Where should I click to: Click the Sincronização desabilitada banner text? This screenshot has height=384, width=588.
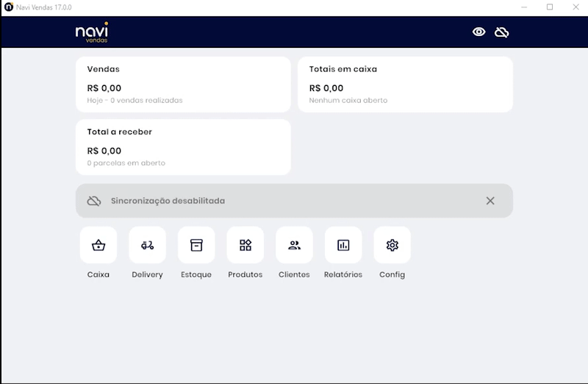[168, 201]
